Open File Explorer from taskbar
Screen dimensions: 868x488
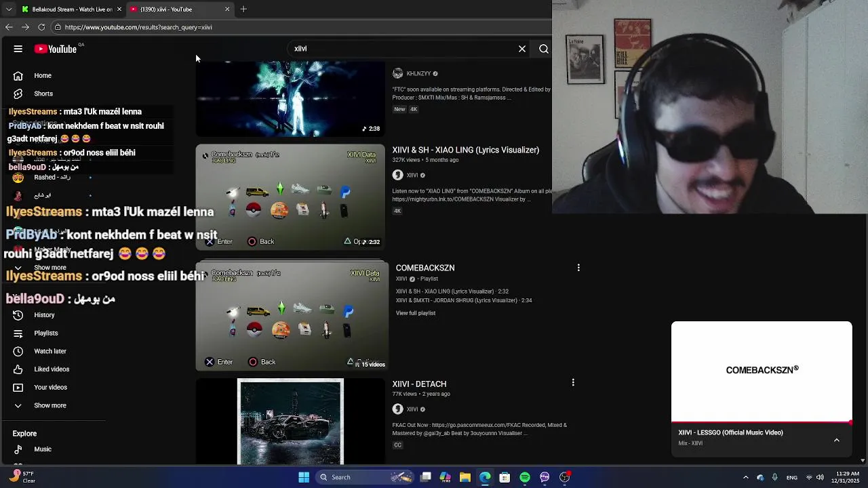[x=465, y=477]
